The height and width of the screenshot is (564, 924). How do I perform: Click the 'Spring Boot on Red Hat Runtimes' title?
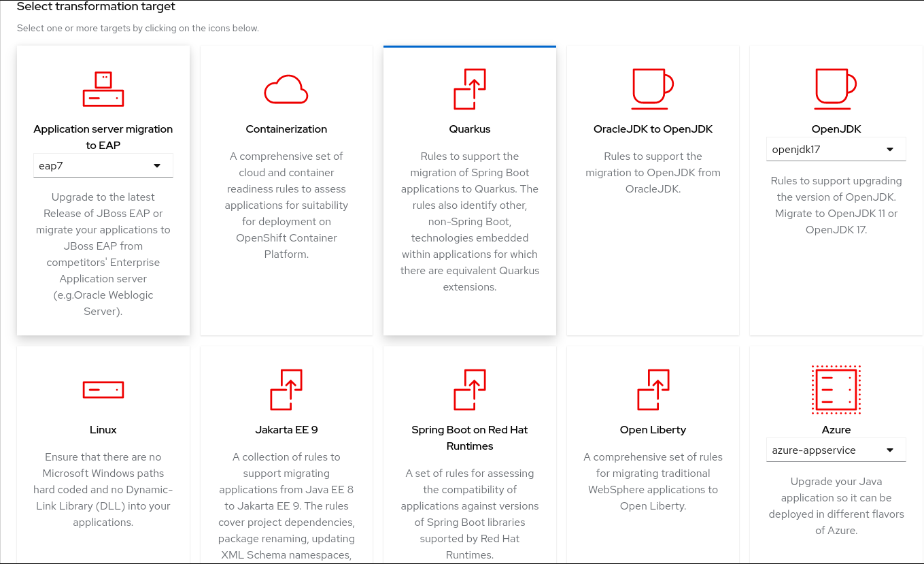click(x=470, y=437)
